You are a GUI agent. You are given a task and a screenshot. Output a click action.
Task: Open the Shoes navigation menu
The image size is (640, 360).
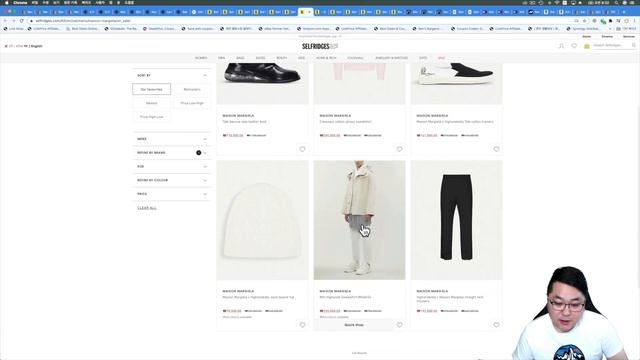260,58
